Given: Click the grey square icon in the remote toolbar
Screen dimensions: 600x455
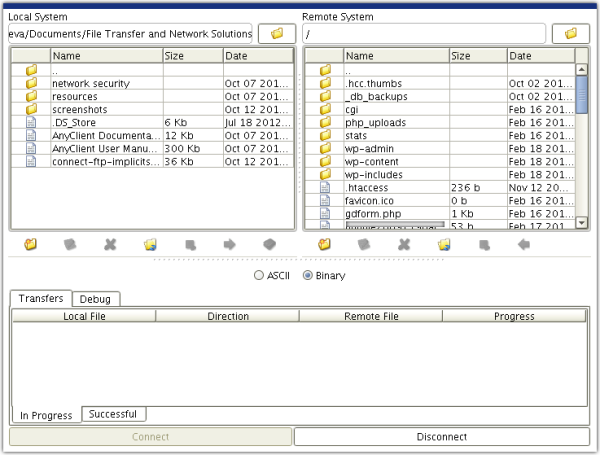Looking at the screenshot, I should [x=484, y=245].
